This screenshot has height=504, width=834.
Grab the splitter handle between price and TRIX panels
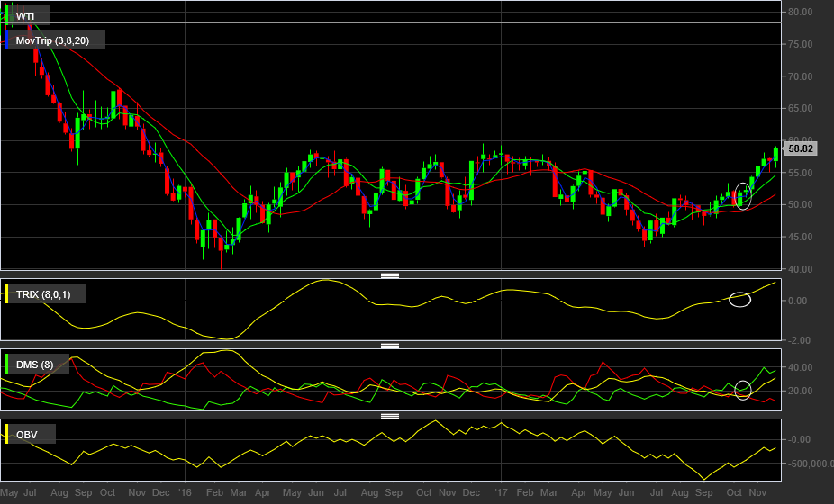(x=390, y=275)
